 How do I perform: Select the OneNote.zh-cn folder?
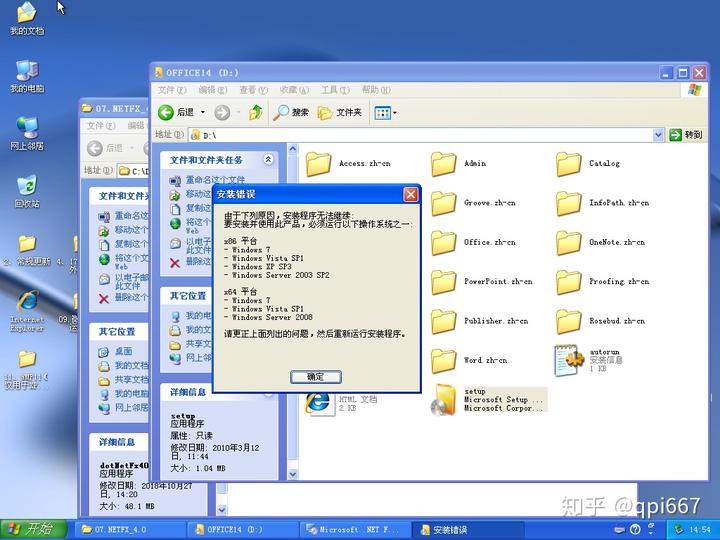pos(601,243)
